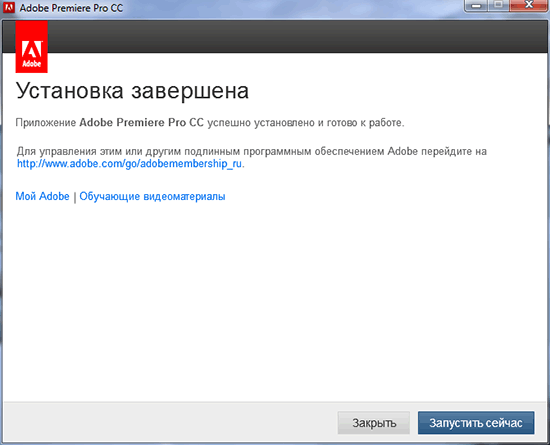
Task: Maximize the installer window
Action: click(498, 6)
